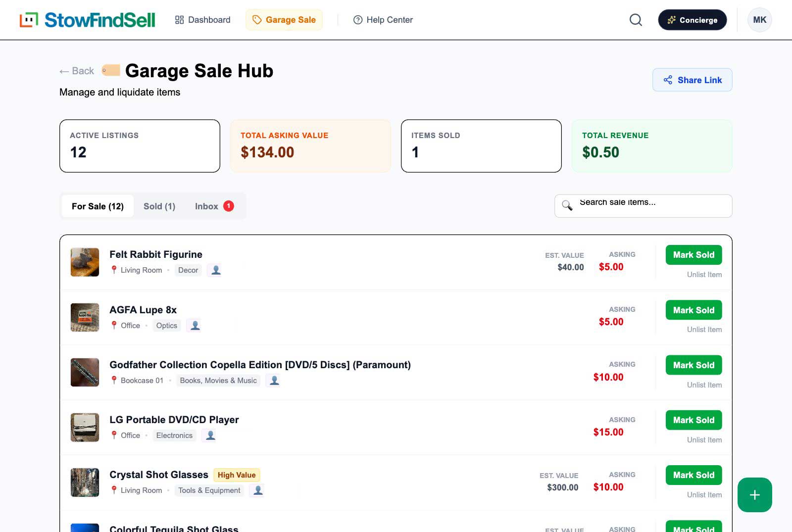The height and width of the screenshot is (532, 792).
Task: Open AGFA Lupe 8x thumbnail
Action: click(x=85, y=317)
